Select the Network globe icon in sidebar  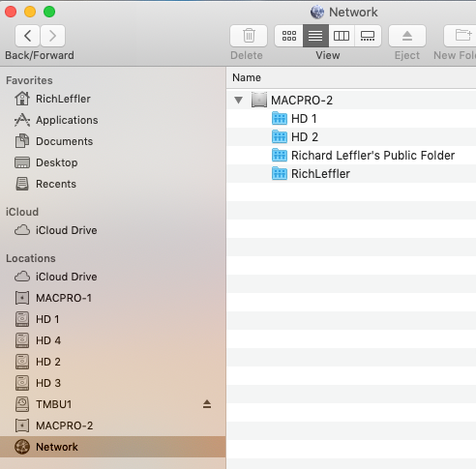(22, 447)
